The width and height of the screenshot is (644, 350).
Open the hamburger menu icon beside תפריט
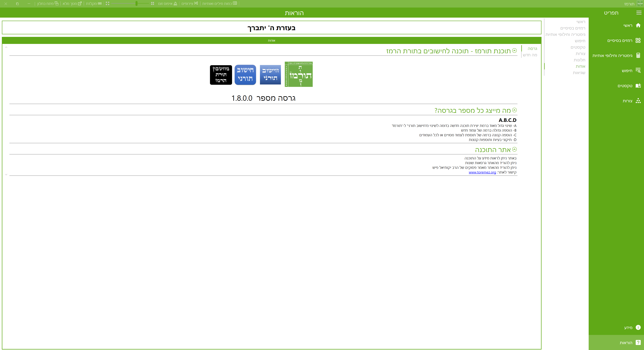[x=638, y=13]
